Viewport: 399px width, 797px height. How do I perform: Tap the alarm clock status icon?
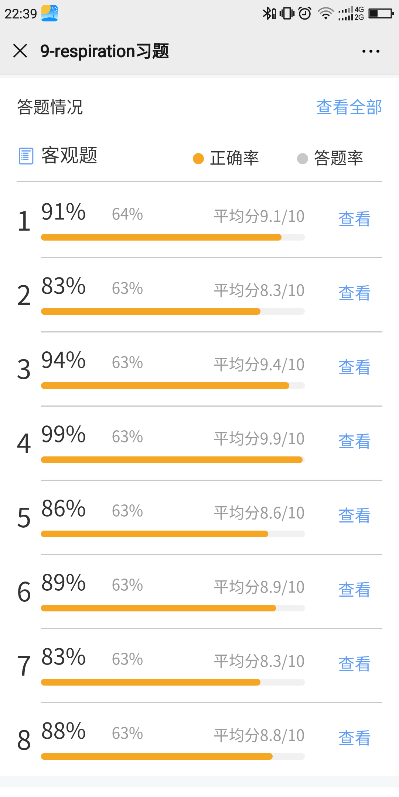[x=304, y=13]
